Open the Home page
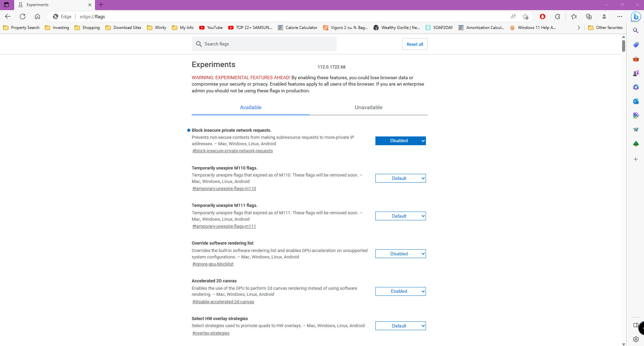 (x=37, y=17)
